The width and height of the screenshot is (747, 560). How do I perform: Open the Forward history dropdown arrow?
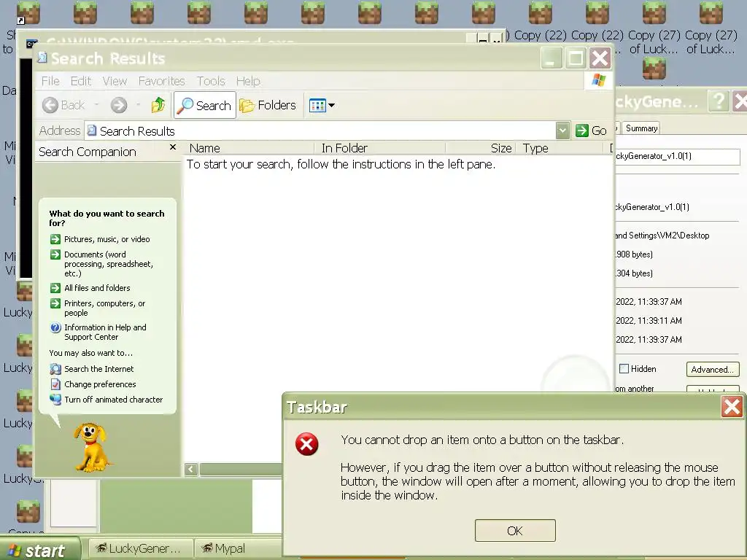pos(139,105)
